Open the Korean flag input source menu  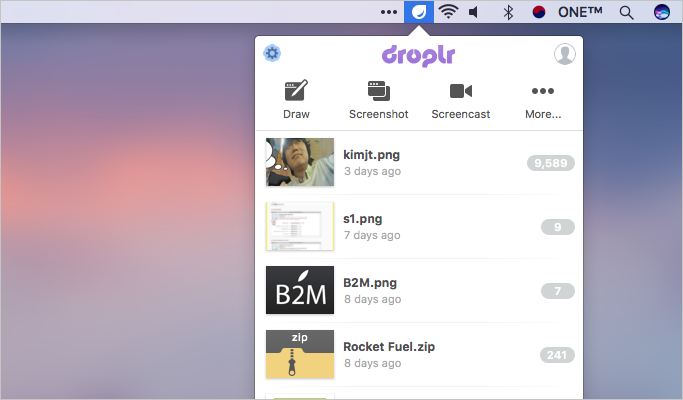[539, 12]
